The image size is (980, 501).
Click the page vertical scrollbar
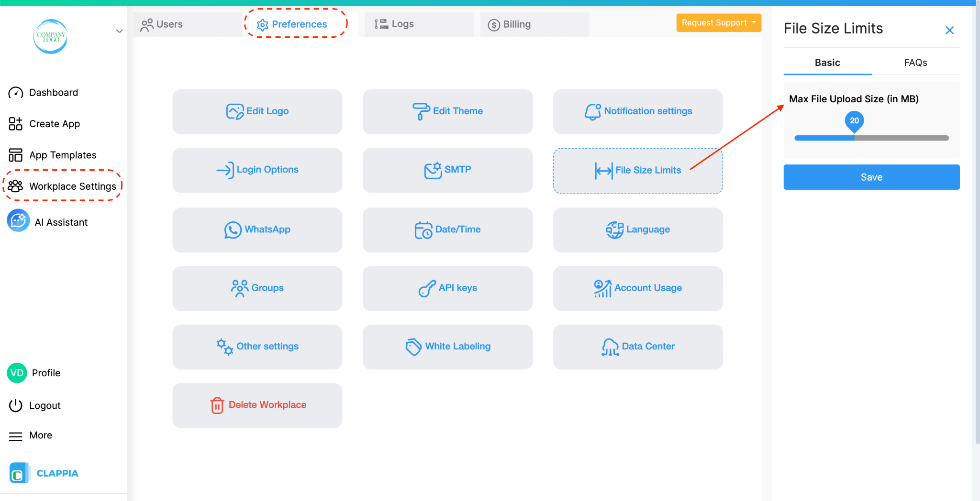pos(977,225)
